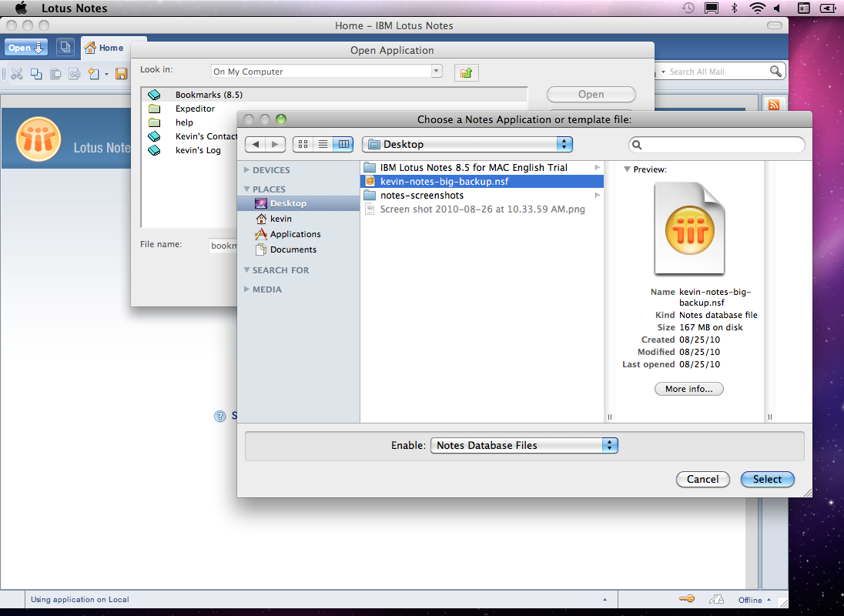Collapse the Preview disclosure triangle
Viewport: 844px width, 616px height.
(x=627, y=169)
